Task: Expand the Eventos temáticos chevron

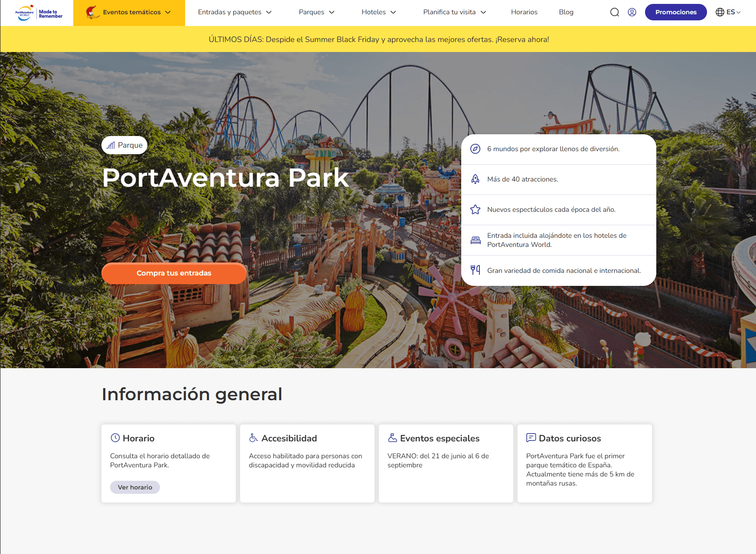Action: point(168,12)
